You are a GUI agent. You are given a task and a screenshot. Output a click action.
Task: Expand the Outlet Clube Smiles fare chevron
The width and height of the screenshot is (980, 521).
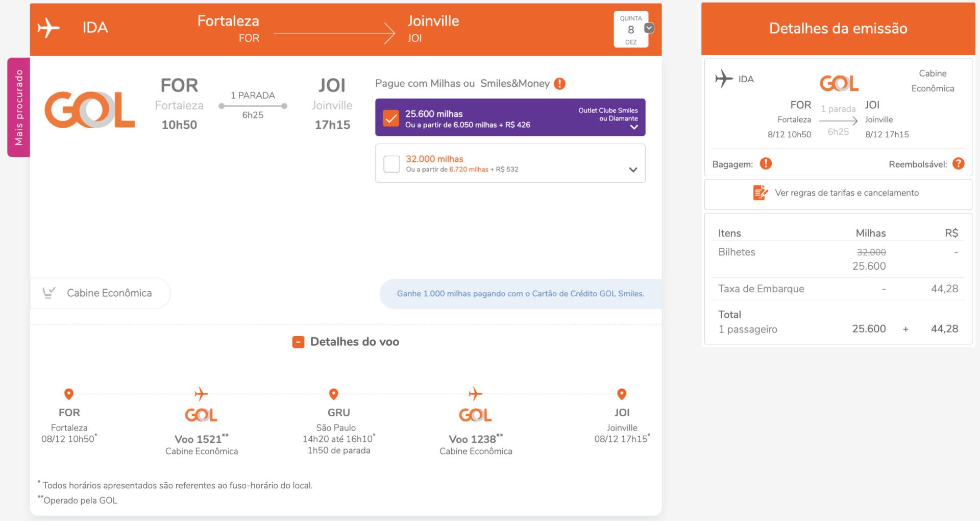coord(634,127)
